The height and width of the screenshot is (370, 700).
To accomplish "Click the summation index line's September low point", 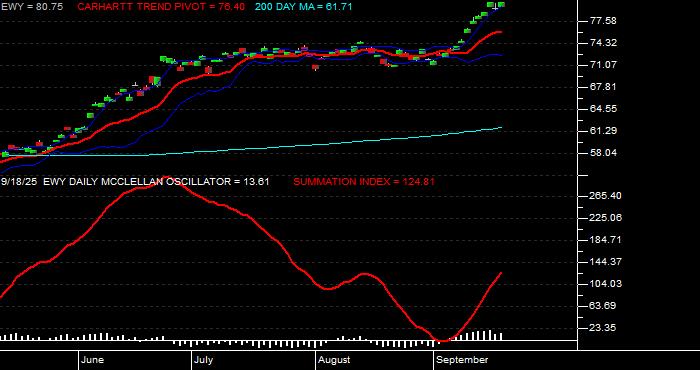I will coord(443,341).
